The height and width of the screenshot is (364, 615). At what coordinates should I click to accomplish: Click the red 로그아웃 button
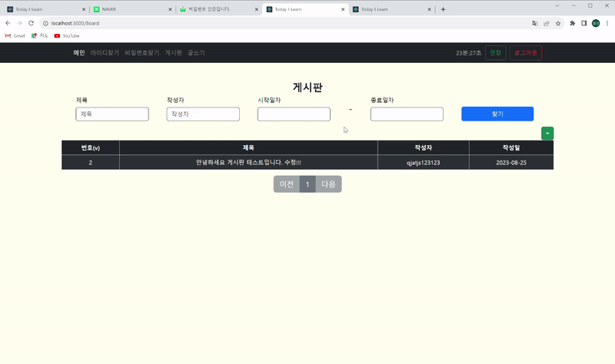[526, 52]
